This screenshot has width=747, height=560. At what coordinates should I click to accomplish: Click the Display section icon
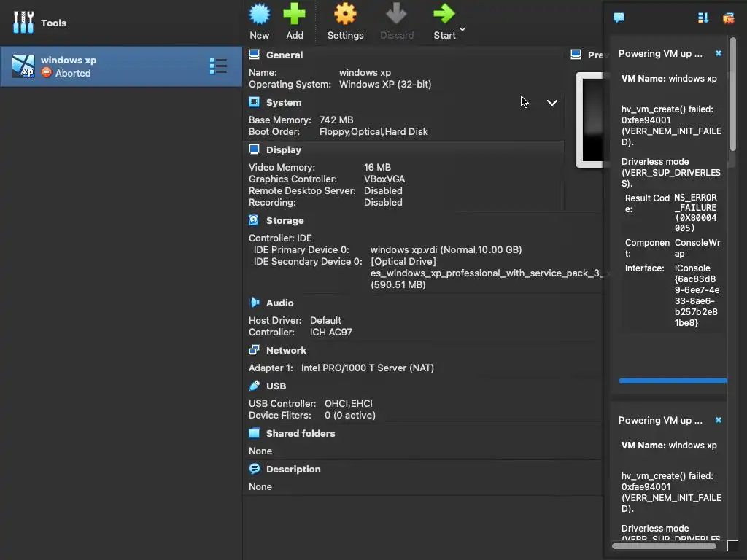[255, 149]
